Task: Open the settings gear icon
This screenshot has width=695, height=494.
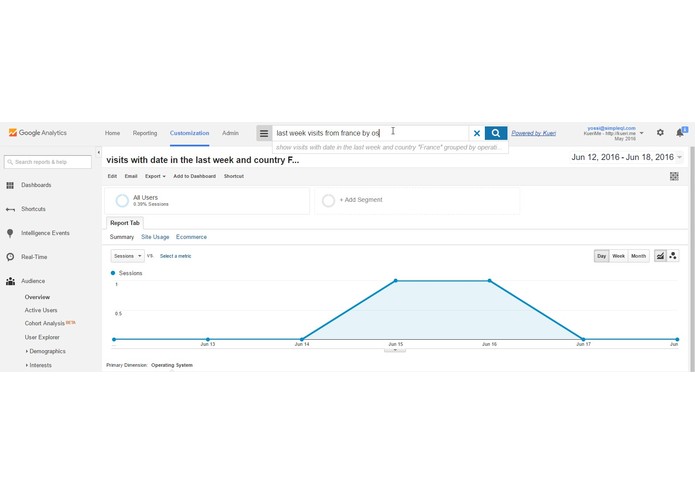Action: click(x=660, y=132)
